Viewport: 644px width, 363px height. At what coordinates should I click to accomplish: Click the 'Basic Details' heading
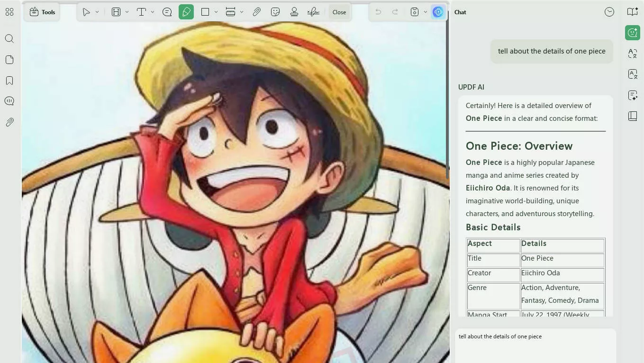pos(493,227)
